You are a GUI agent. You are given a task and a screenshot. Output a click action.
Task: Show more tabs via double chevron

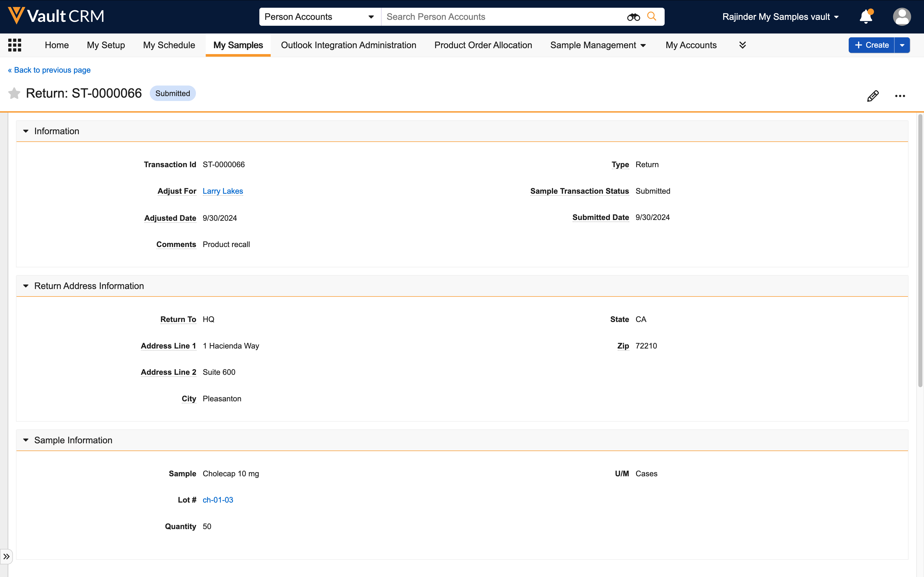(742, 45)
